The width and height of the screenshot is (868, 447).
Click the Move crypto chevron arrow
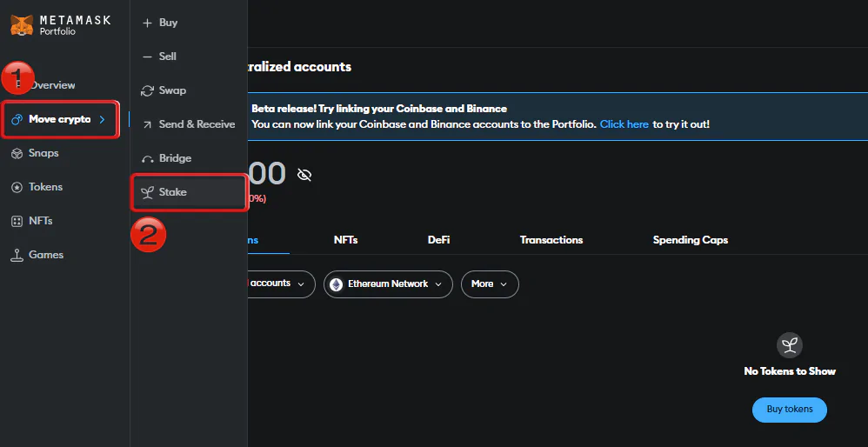pos(102,119)
